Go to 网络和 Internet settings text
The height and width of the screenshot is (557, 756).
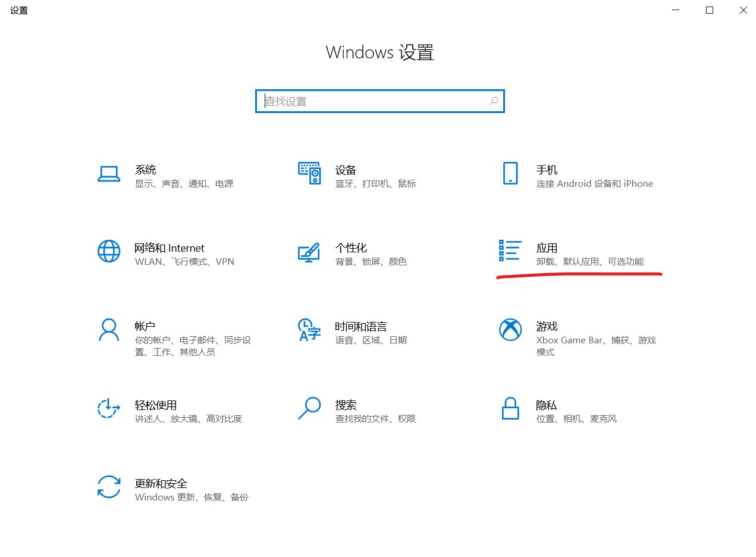170,248
